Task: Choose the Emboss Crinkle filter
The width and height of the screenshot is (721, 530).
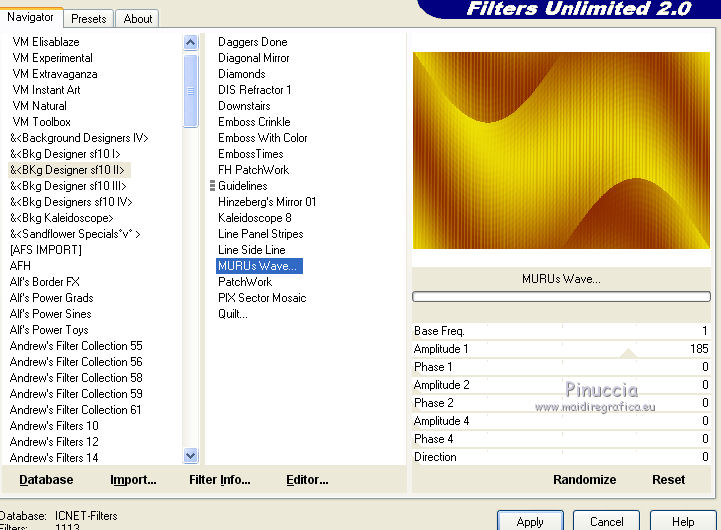Action: [x=254, y=122]
